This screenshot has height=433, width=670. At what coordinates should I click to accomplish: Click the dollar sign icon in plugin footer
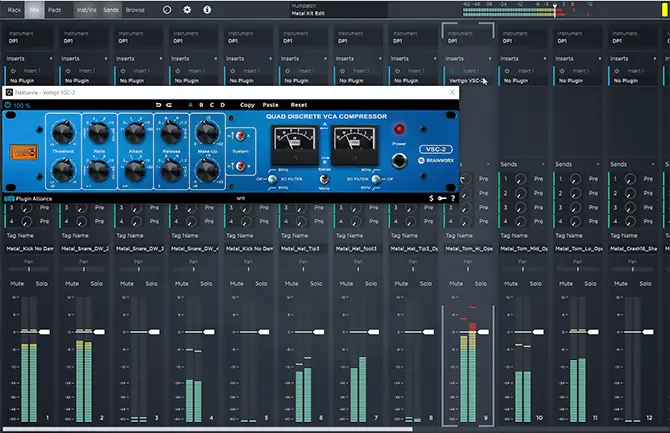tap(431, 198)
